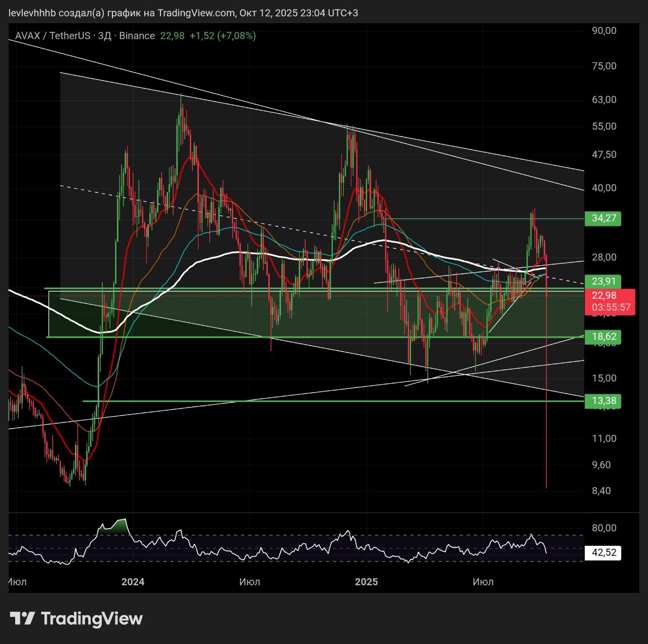Click the 80,00 label on RSI axis
This screenshot has width=648, height=644.
coord(604,528)
